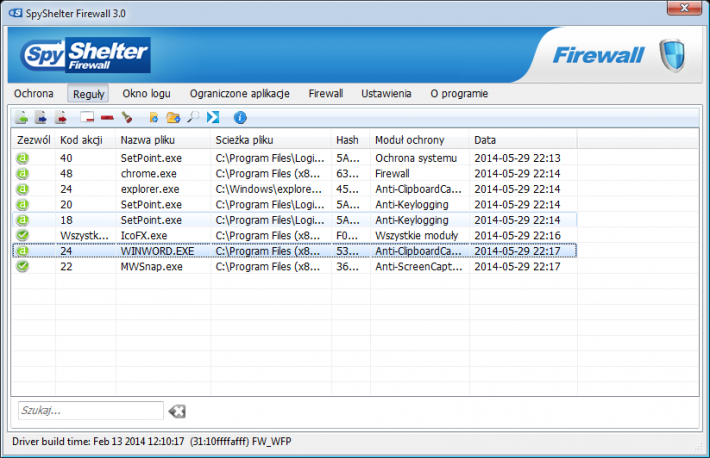Close the SpyShelter Firewall window

(684, 8)
